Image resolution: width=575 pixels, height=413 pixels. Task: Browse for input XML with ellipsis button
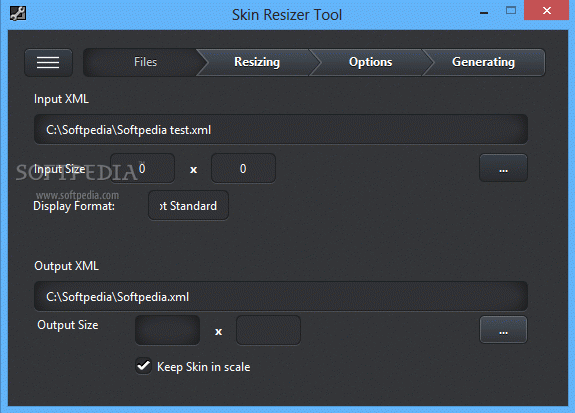(x=503, y=168)
